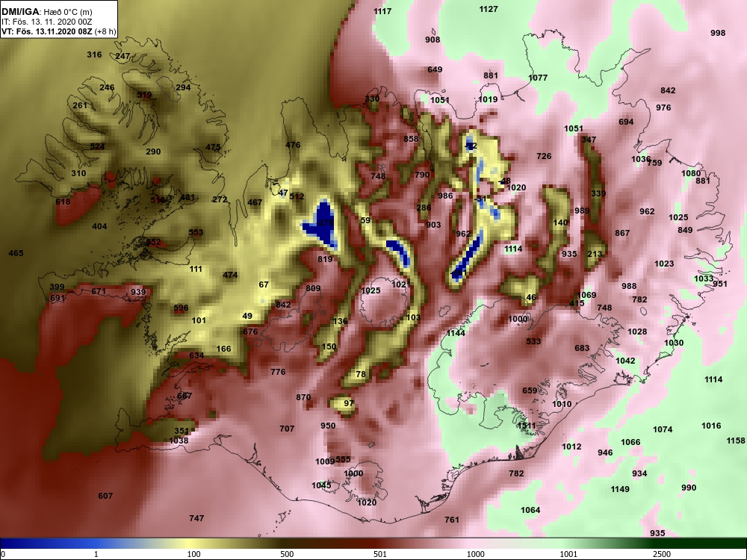Viewport: 747px width, 560px height.
Task: Click the map value '310'
Action: (78, 173)
